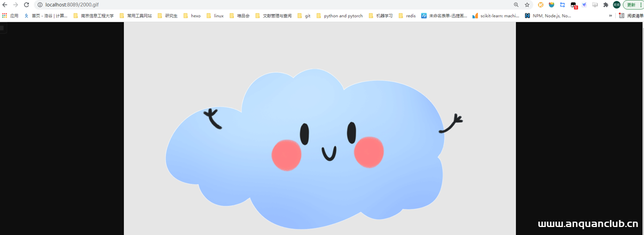Image resolution: width=644 pixels, height=235 pixels.
Task: Bookmark this page with the star
Action: click(x=527, y=5)
